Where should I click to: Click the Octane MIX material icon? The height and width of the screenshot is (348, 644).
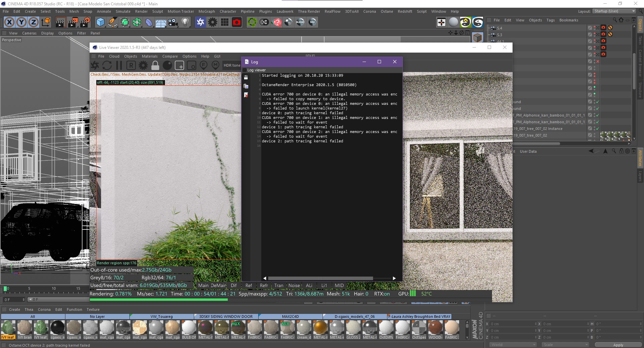tap(312, 22)
